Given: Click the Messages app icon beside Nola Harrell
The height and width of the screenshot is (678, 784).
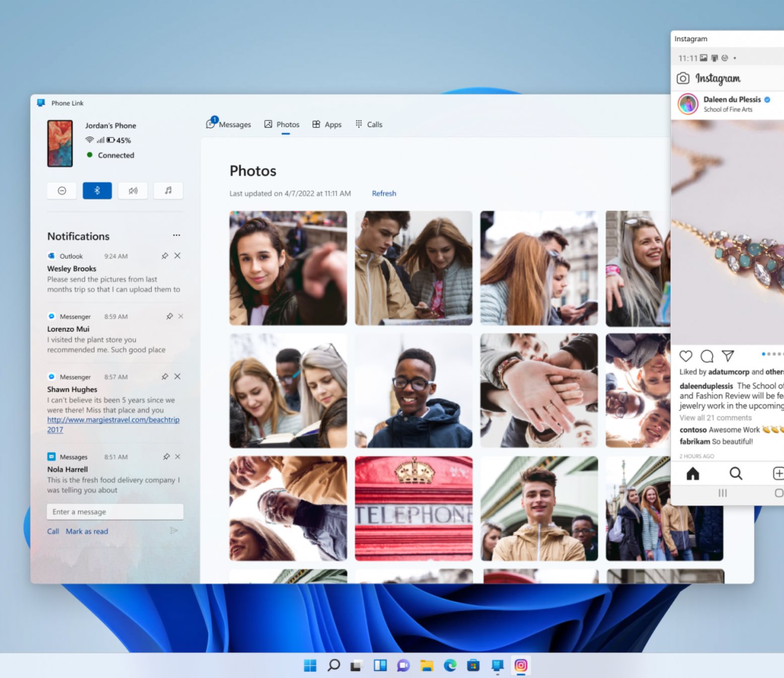Looking at the screenshot, I should 51,457.
